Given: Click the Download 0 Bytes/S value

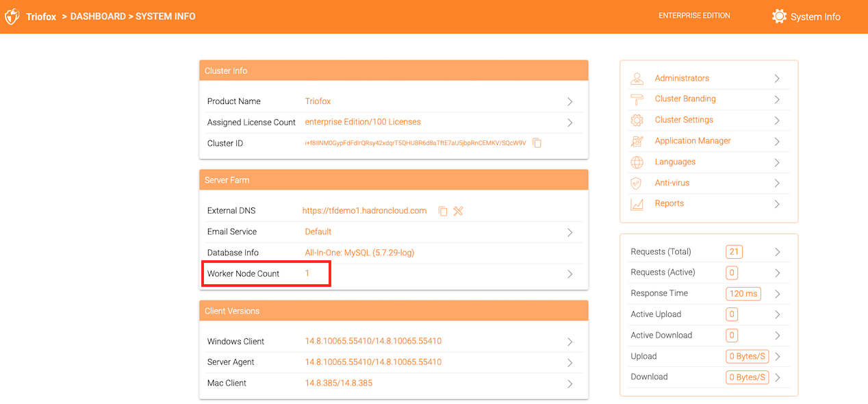Looking at the screenshot, I should pos(748,377).
